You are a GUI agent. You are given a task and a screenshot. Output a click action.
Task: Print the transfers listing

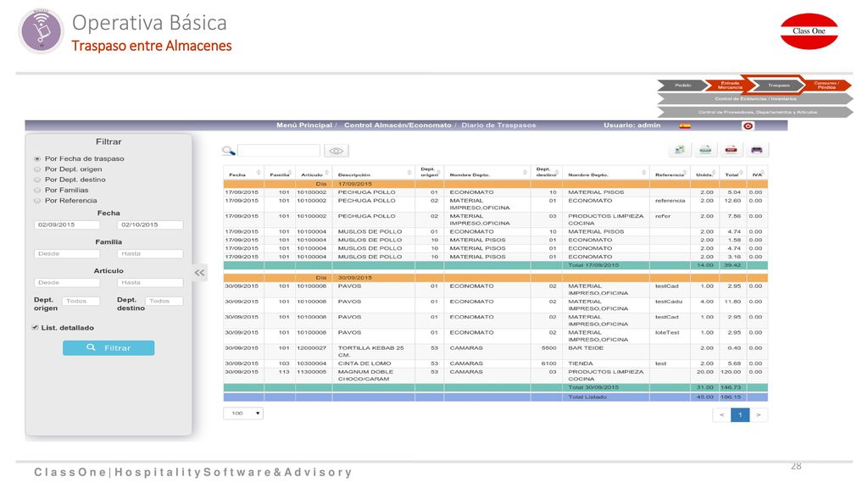pos(757,149)
